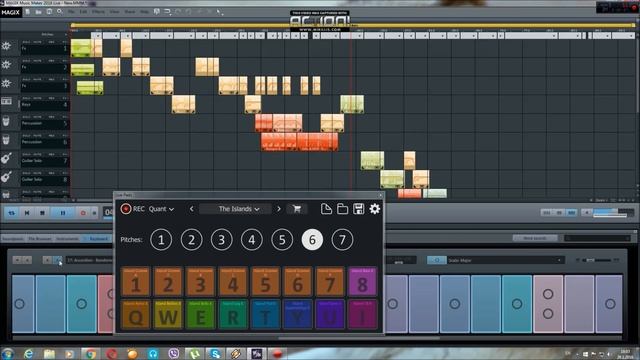Select pitch 1 circle

161,240
